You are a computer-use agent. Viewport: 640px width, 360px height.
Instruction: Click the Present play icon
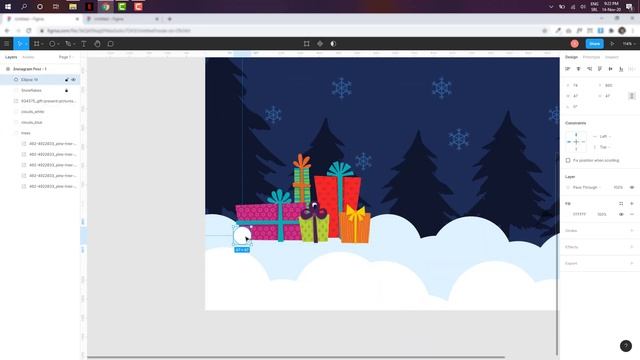pyautogui.click(x=612, y=44)
